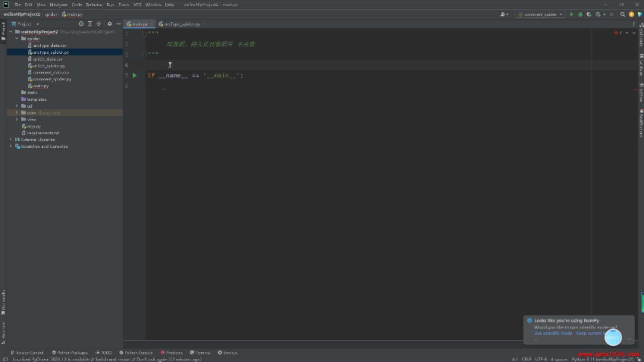Open Project panel settings gear
The width and height of the screenshot is (644, 362).
click(x=109, y=24)
